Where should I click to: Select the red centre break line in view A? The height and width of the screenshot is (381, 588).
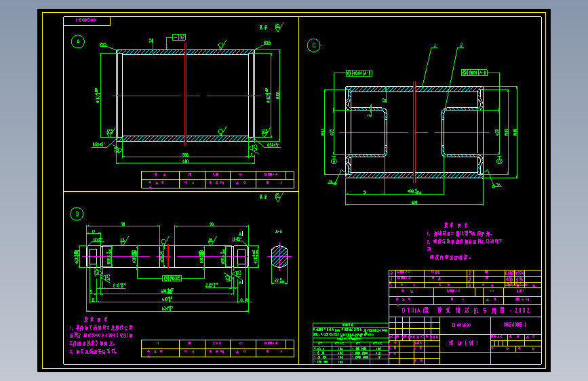[186, 94]
